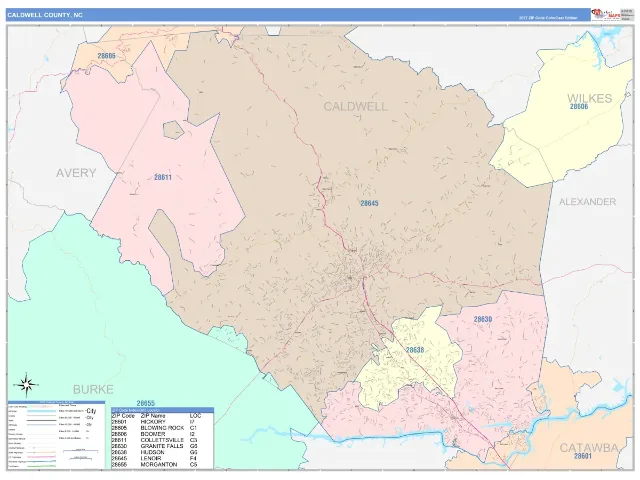Select the BURKE county name label
Screen dimensions: 640x480
click(93, 389)
